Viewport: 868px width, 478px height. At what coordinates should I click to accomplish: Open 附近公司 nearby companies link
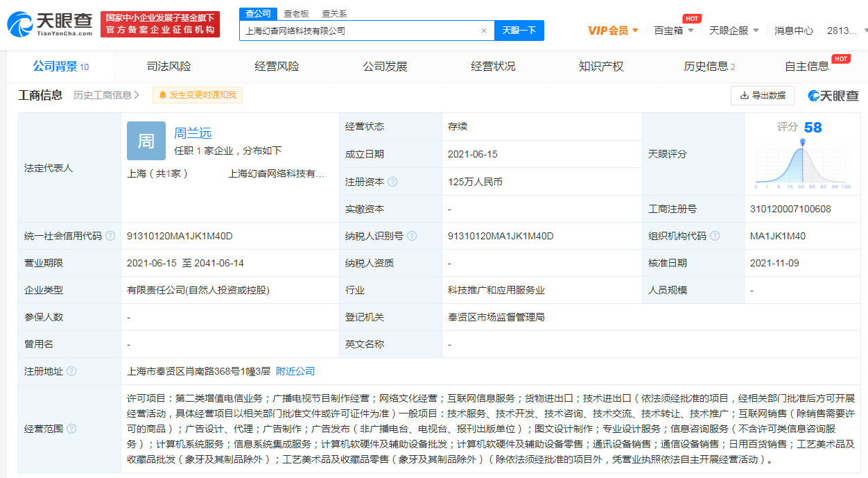295,372
